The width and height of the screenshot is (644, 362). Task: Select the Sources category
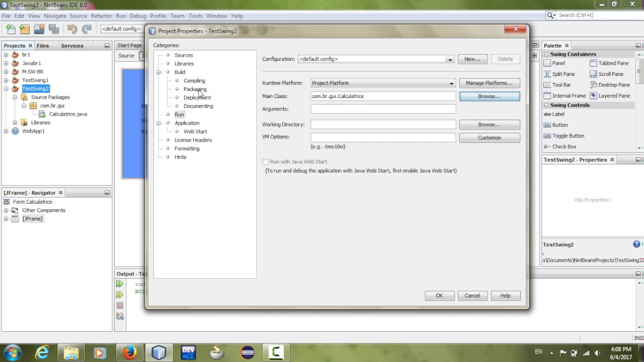184,55
